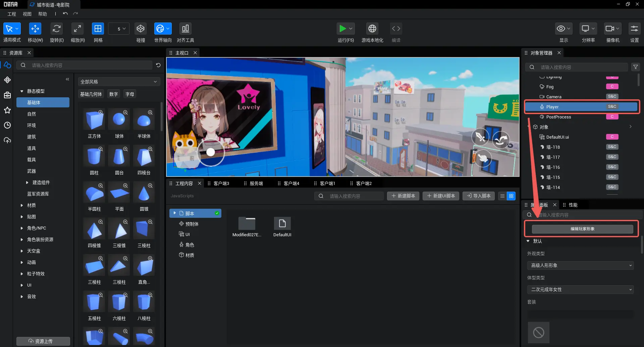Open the 设置 settings panel
This screenshot has height=347, width=644.
(x=634, y=29)
